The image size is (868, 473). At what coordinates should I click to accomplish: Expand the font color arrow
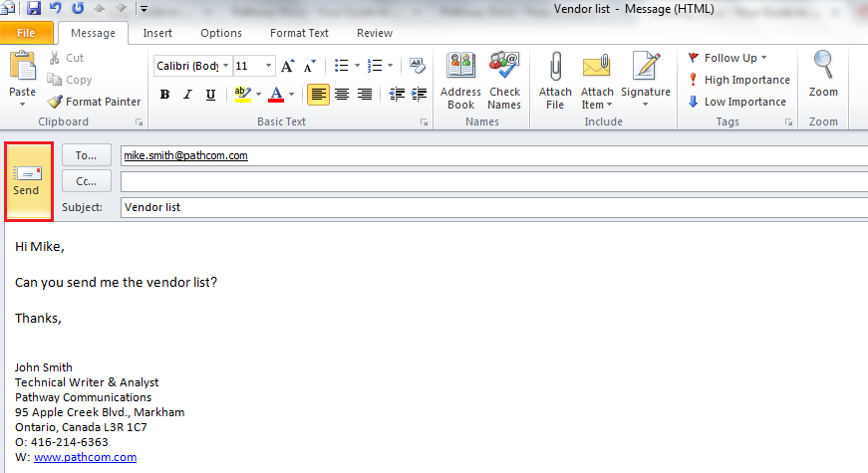point(291,95)
